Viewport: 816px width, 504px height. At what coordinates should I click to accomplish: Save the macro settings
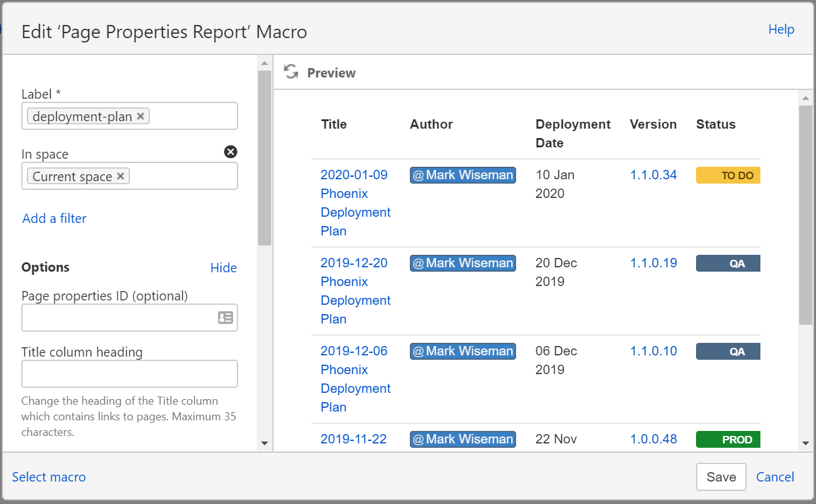click(x=721, y=477)
